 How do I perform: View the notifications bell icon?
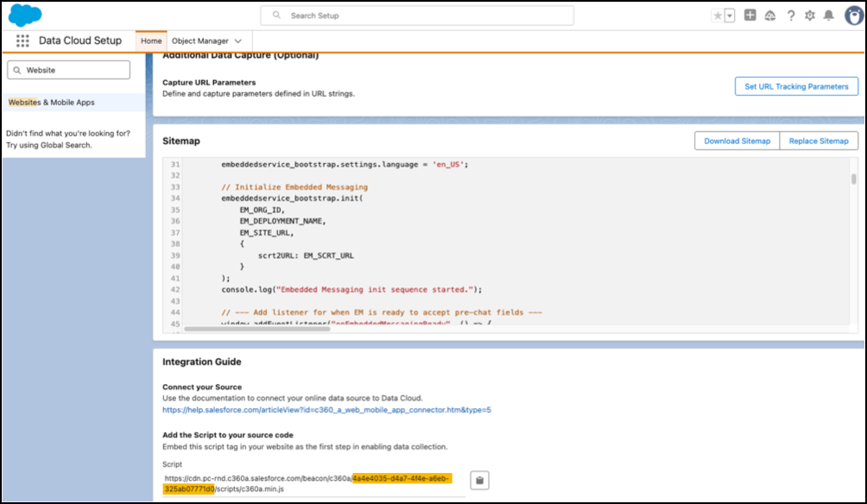coord(828,16)
